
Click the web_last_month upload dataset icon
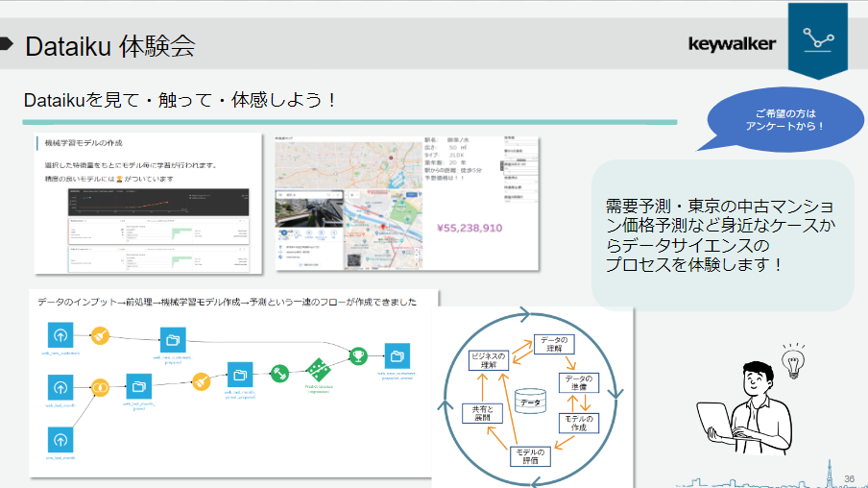(x=60, y=388)
